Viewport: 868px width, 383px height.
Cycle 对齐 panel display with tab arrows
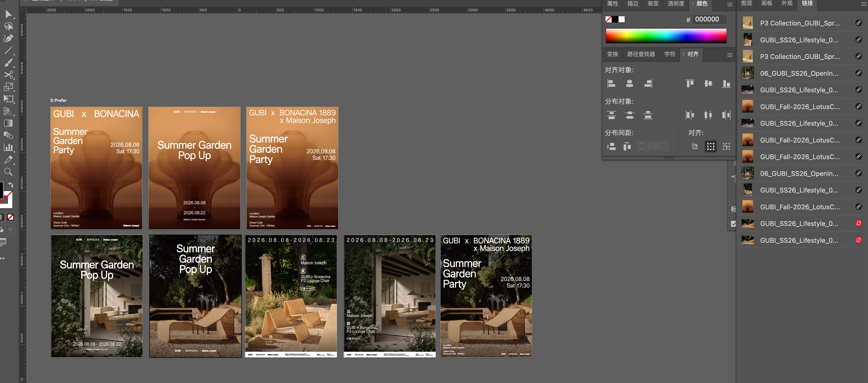[x=684, y=54]
